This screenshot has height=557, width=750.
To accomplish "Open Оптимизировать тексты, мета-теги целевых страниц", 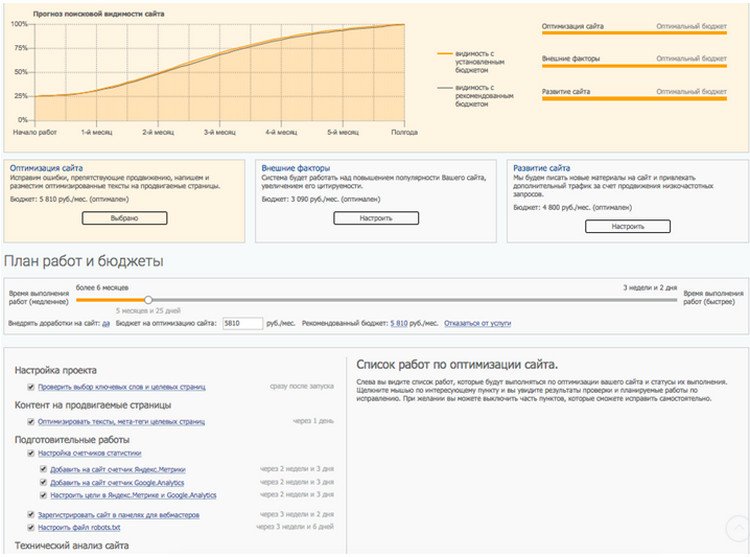I will click(x=121, y=422).
